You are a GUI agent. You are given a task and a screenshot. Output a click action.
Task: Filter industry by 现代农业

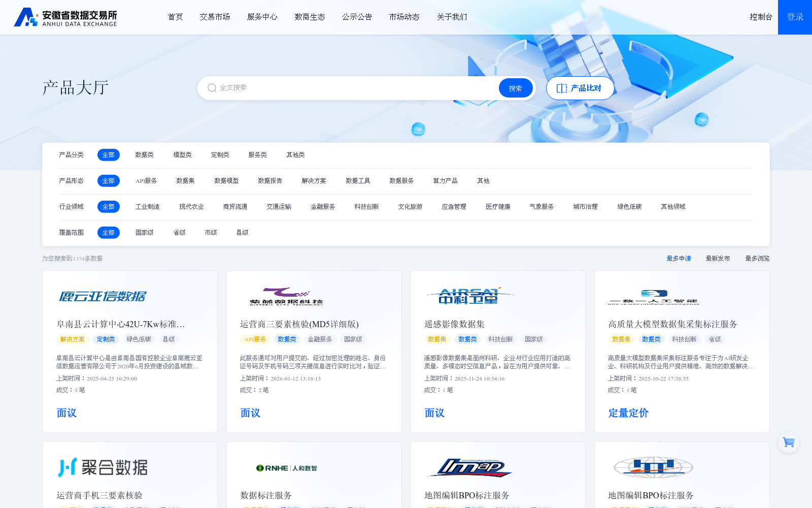click(x=191, y=207)
